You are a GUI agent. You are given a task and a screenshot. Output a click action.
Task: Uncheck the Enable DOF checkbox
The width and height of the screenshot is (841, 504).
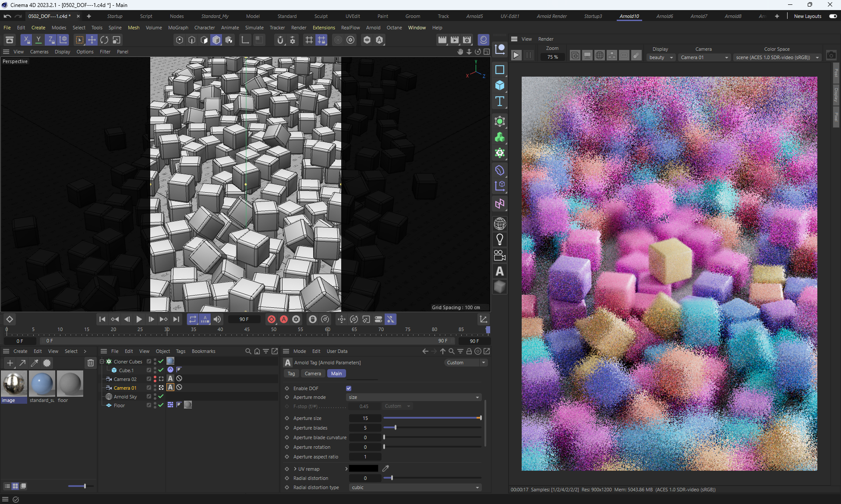(x=349, y=388)
